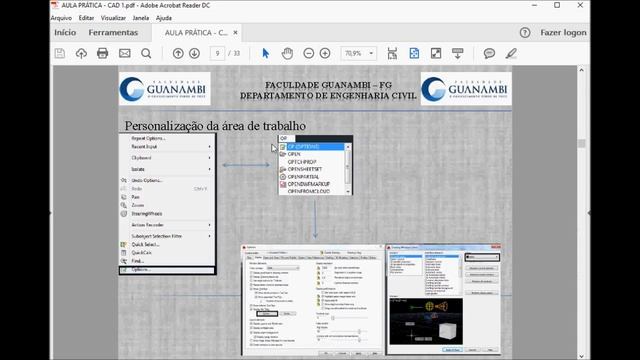The height and width of the screenshot is (360, 640).
Task: Switch to the Início tab
Action: (65, 33)
